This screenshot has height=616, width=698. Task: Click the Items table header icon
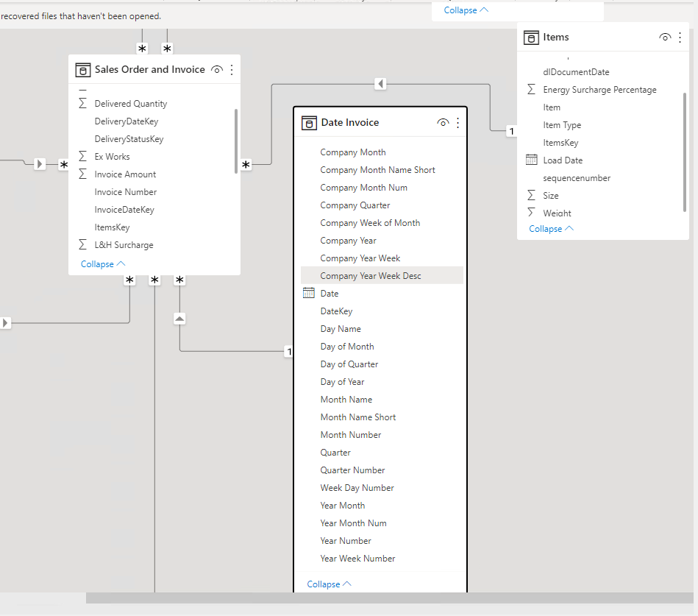click(x=531, y=38)
